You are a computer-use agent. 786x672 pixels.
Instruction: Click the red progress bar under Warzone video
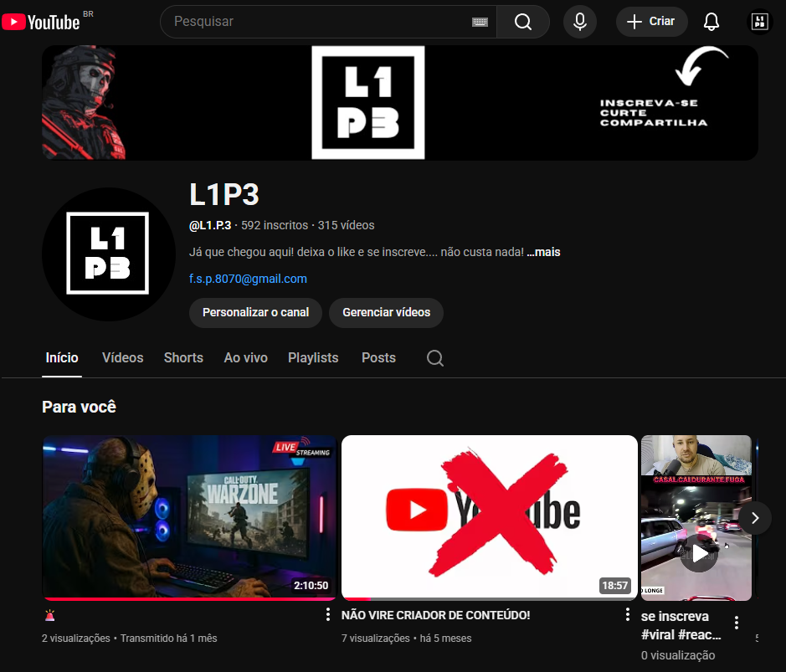[189, 599]
